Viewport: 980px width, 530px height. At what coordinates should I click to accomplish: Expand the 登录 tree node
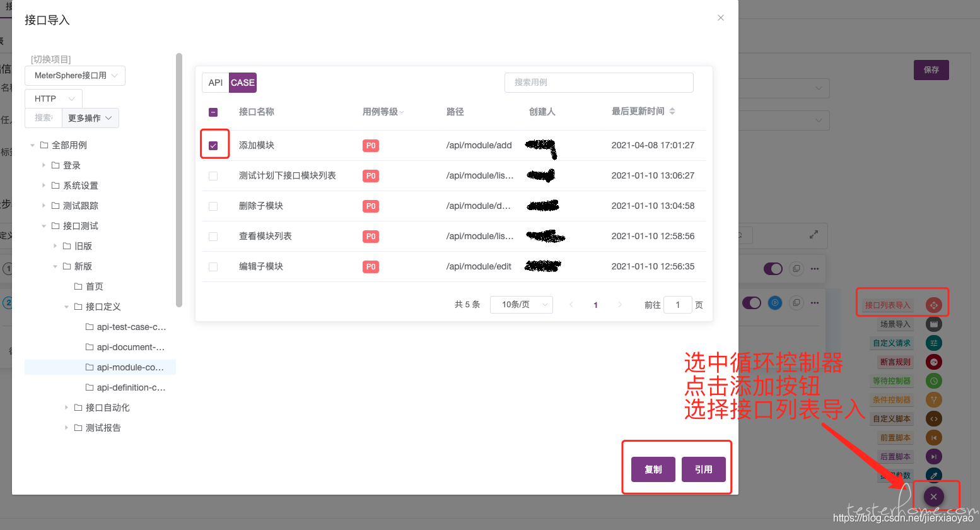44,165
